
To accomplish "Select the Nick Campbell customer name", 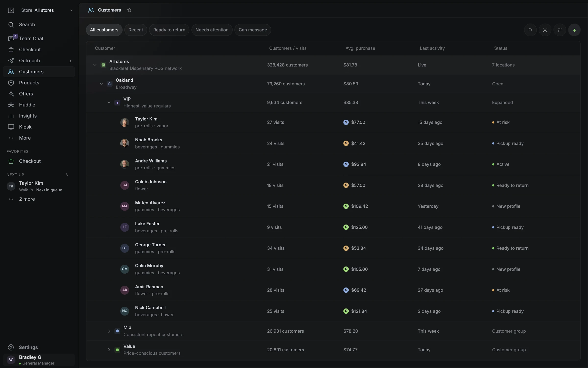I will [150, 308].
